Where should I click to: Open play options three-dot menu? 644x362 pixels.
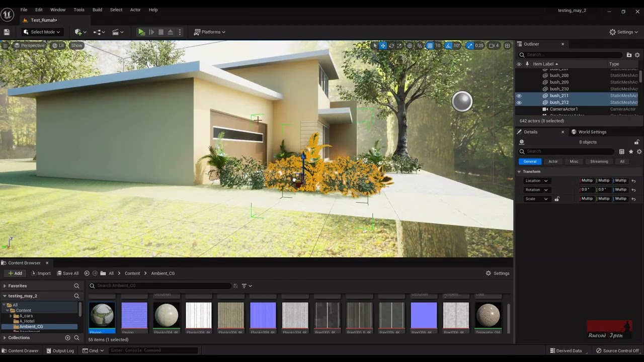pos(180,32)
